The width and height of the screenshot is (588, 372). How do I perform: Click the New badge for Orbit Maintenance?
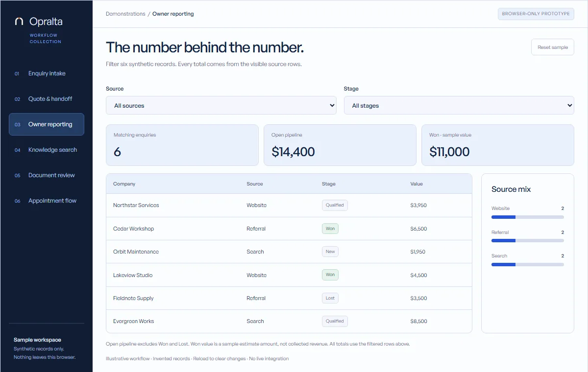click(330, 252)
